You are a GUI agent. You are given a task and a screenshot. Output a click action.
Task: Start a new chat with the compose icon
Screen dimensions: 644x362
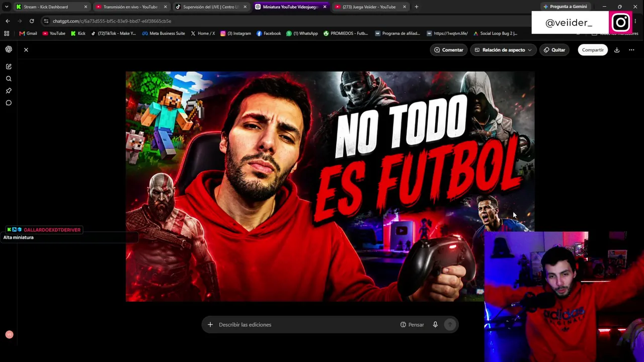(9, 66)
